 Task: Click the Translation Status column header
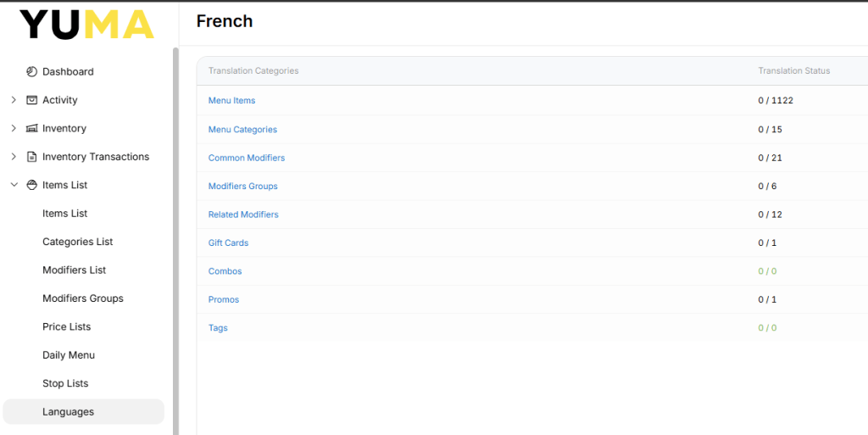pos(793,71)
